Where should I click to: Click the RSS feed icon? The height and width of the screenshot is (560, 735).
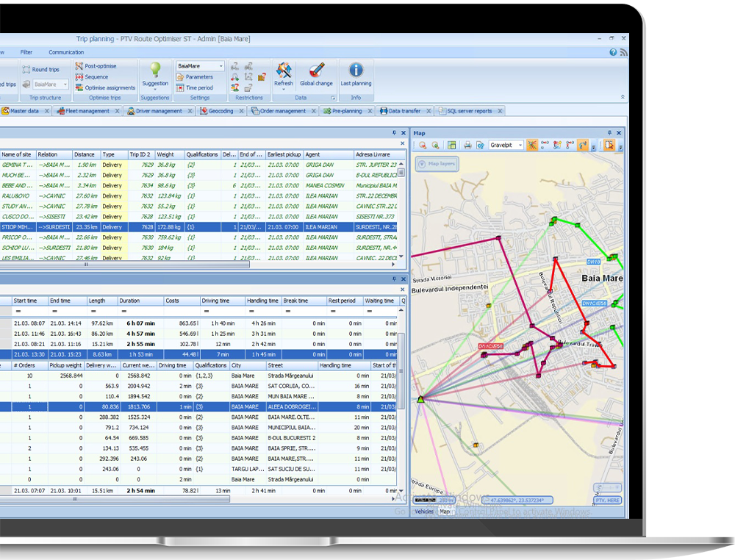623,52
